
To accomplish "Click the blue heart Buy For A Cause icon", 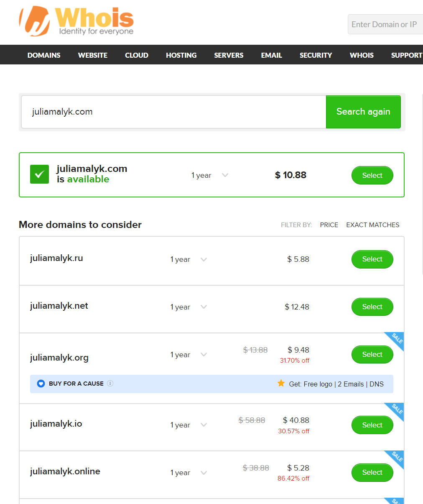I will 41,384.
